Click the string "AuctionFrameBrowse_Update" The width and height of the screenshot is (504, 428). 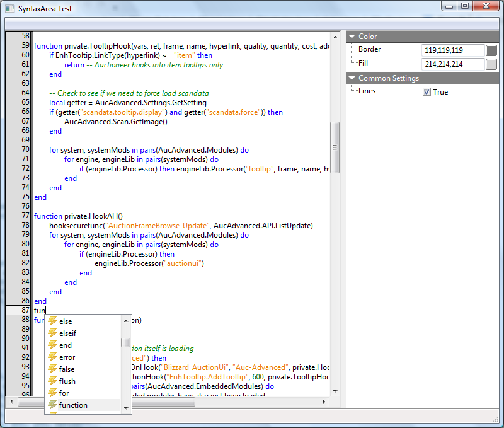point(158,226)
